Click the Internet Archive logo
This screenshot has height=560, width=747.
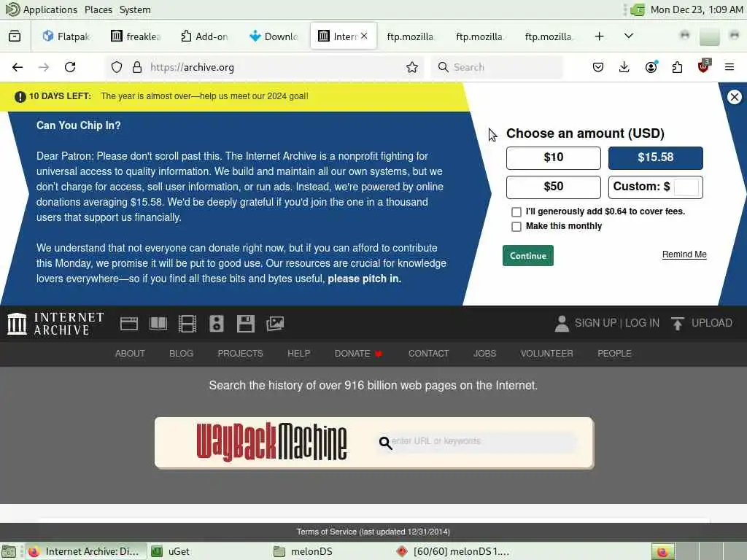tap(55, 324)
